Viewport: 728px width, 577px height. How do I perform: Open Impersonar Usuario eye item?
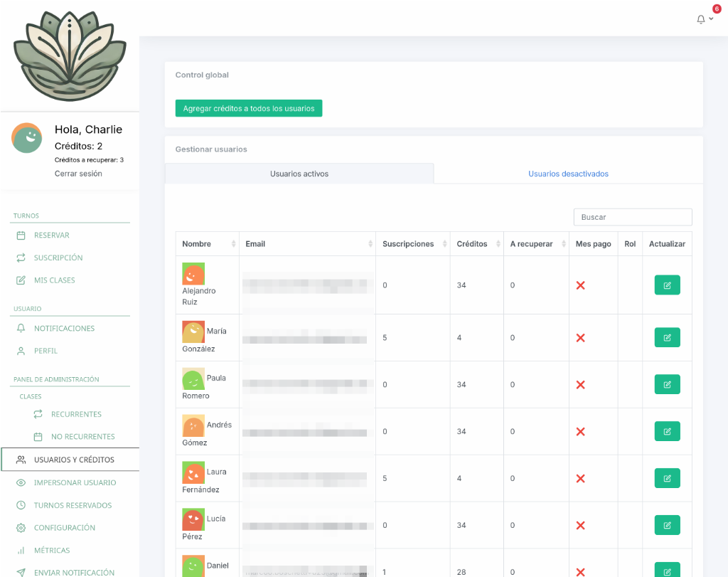[x=75, y=483]
